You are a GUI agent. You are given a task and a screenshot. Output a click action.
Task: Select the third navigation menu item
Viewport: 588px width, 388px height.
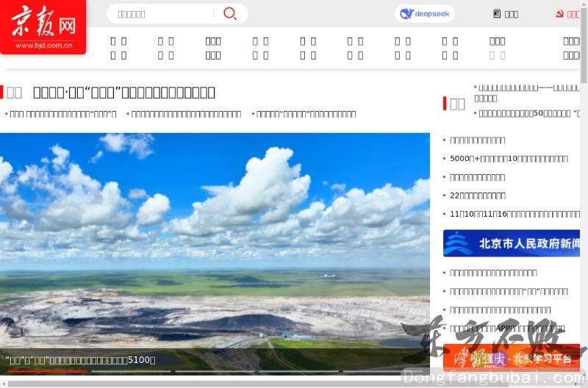coord(213,48)
